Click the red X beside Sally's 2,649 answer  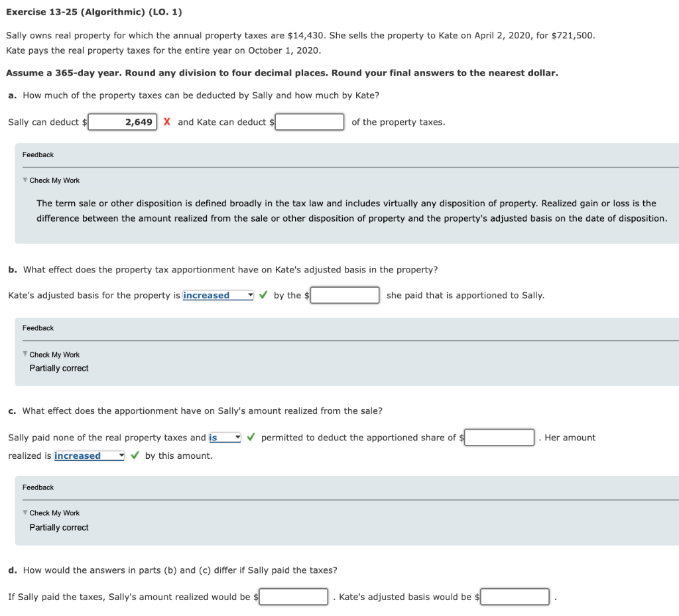[168, 121]
